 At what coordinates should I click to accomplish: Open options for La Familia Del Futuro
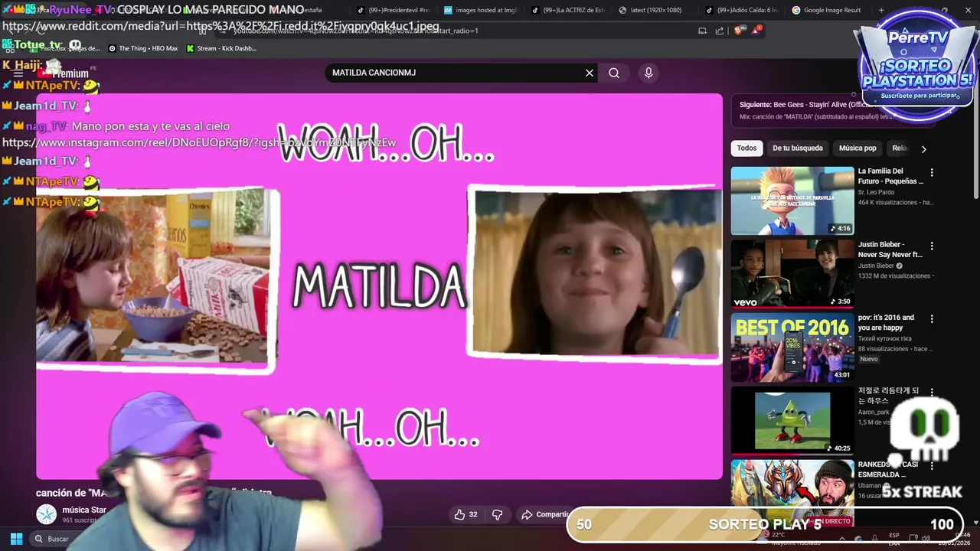(932, 173)
